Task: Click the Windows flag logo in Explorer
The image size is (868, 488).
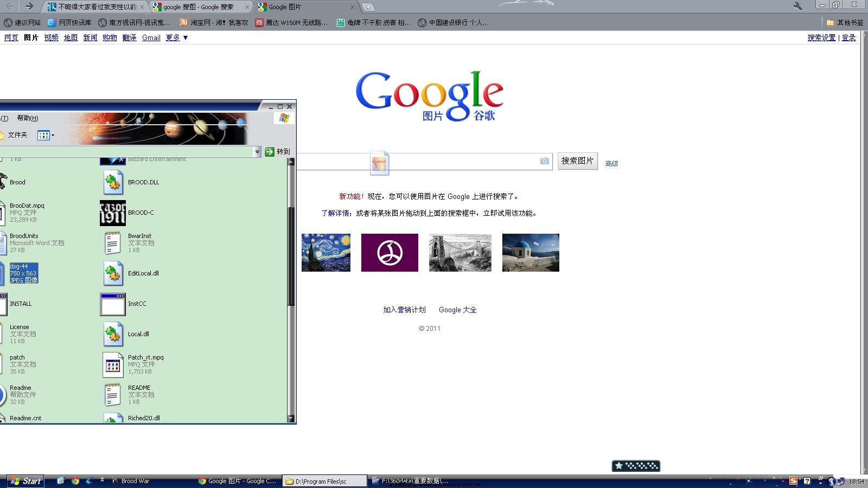Action: (x=284, y=118)
